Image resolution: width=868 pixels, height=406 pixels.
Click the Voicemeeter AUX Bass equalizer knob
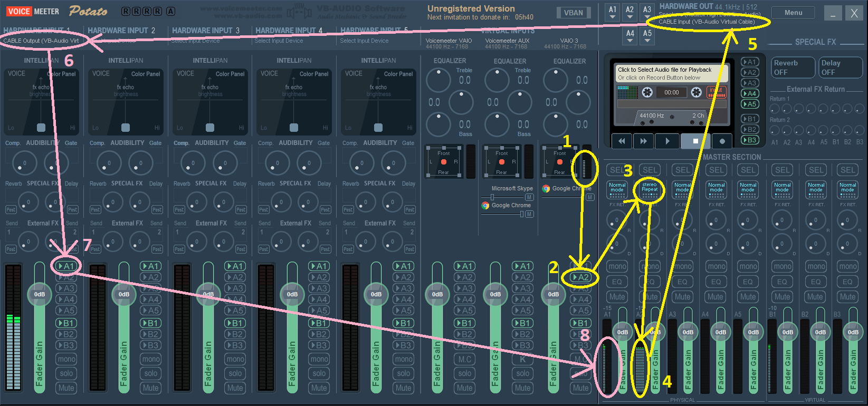pyautogui.click(x=497, y=124)
